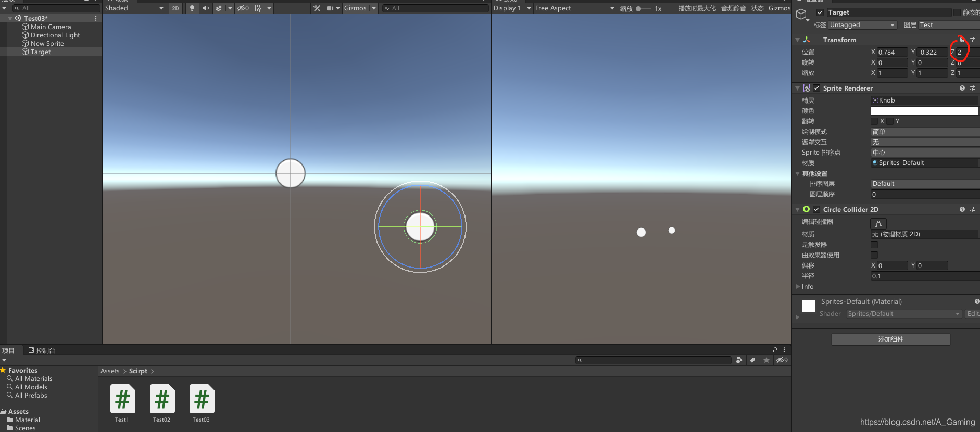Image resolution: width=980 pixels, height=432 pixels.
Task: Open Sprite Renderer preset sliders icon
Action: tap(973, 88)
